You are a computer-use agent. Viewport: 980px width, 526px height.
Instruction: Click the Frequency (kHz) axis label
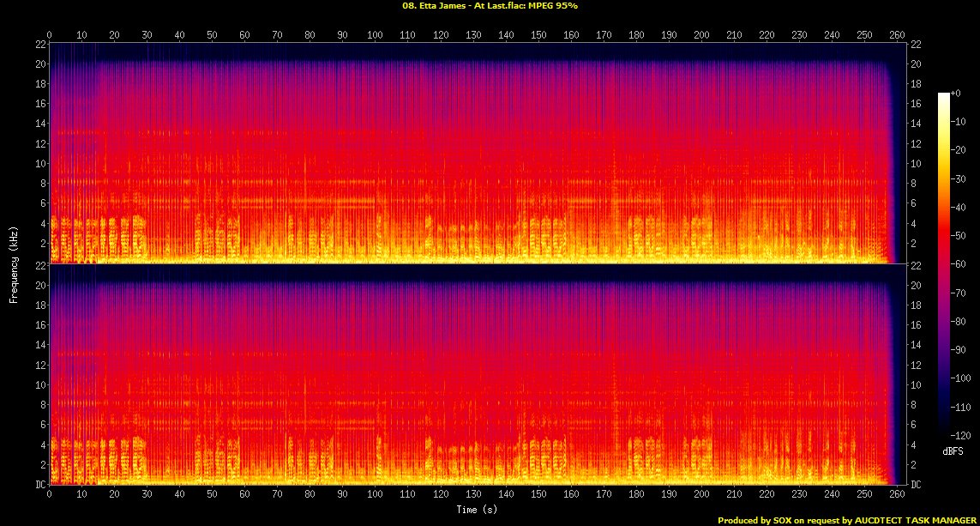pos(14,263)
